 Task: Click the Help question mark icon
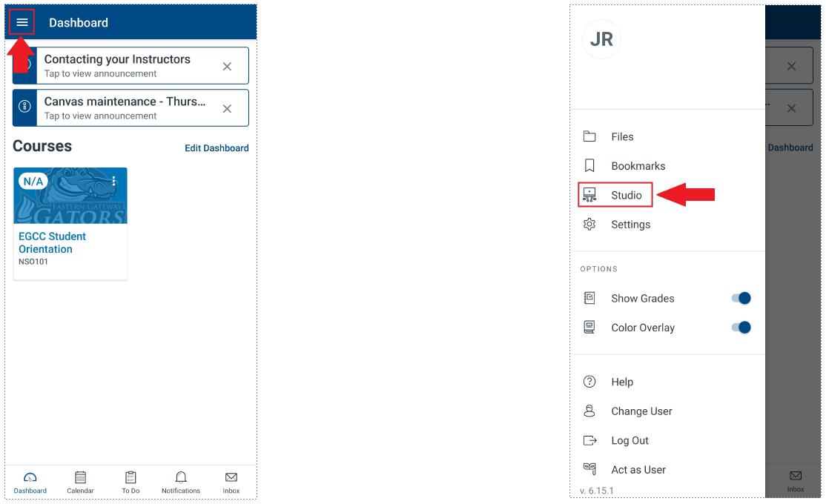coord(590,382)
